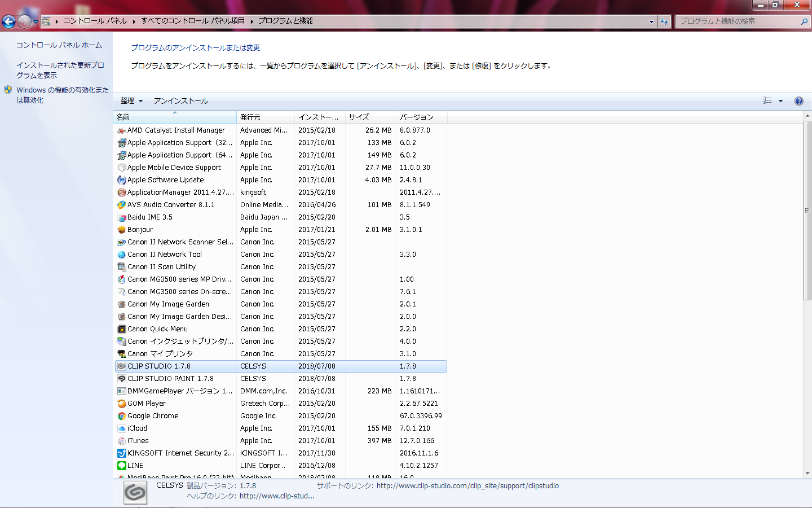Screen dimensions: 812x508
Task: Click the large CLIP STUDIO details pane icon
Action: coord(135,492)
